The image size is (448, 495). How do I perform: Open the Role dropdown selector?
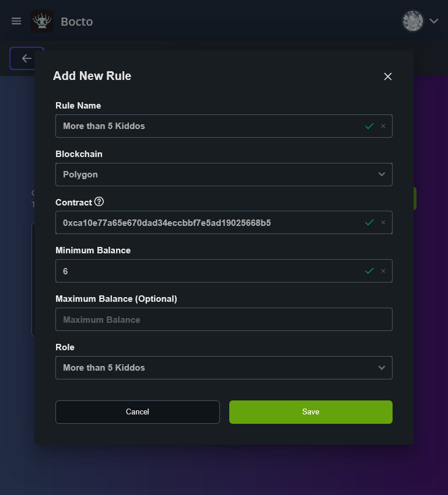point(223,368)
